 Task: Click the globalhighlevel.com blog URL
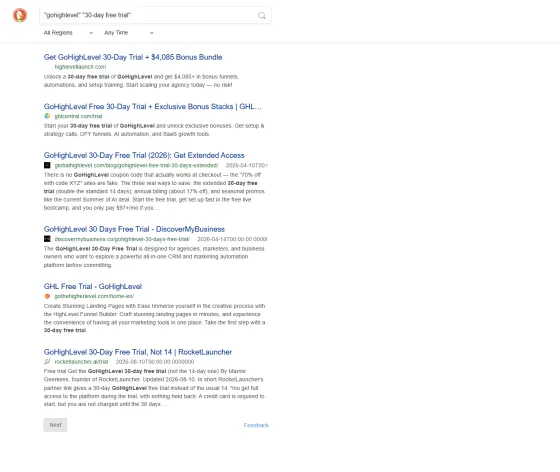click(136, 165)
